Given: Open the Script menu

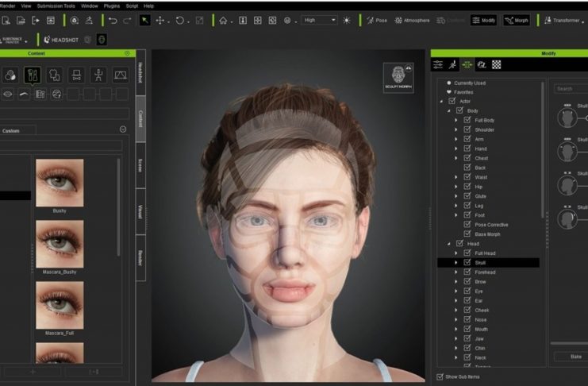Looking at the screenshot, I should [x=132, y=6].
